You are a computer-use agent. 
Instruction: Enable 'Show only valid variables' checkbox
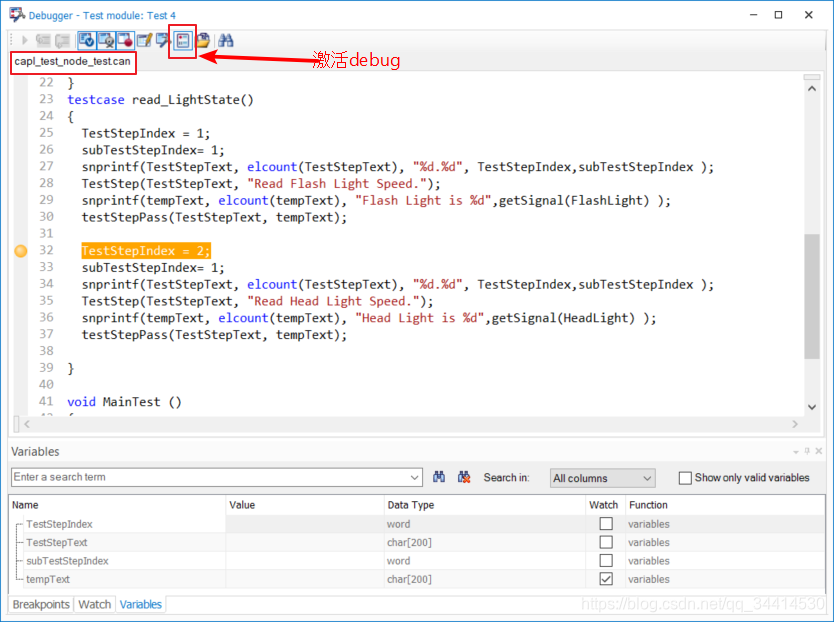[x=685, y=478]
